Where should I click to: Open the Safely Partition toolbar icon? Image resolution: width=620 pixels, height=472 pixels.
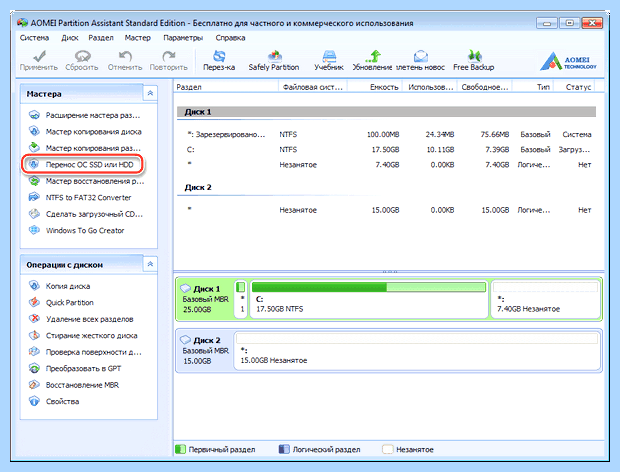pos(274,56)
